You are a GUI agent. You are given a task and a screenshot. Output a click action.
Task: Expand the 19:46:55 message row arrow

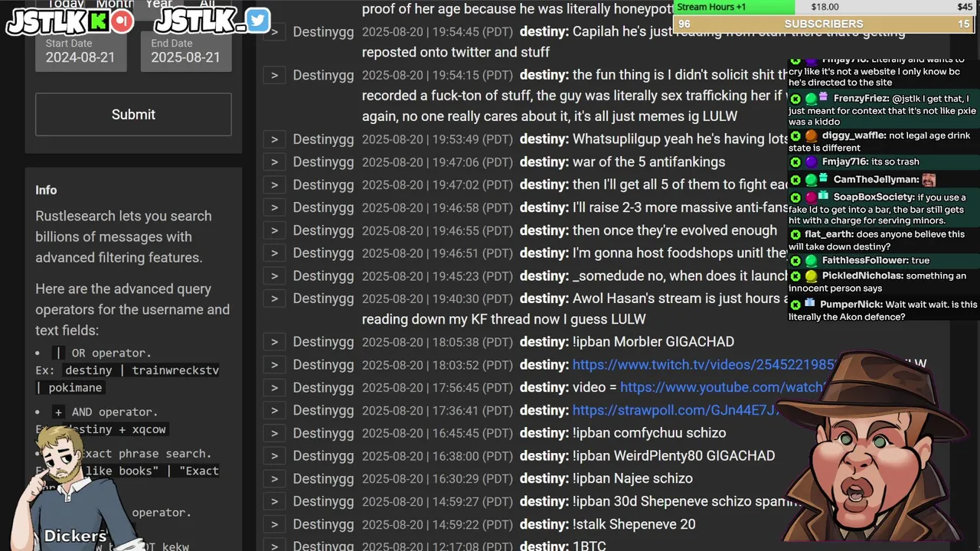click(274, 230)
